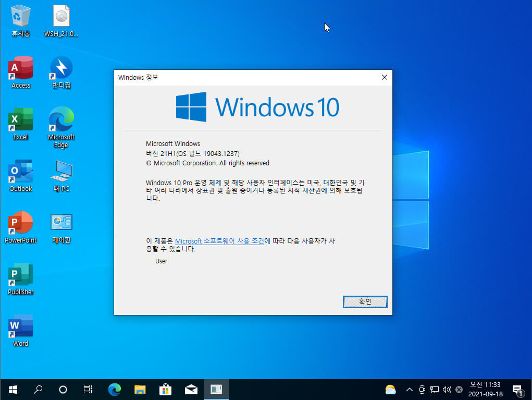Select the WSH_21.0 disc image file
The height and width of the screenshot is (400, 532).
tap(61, 21)
